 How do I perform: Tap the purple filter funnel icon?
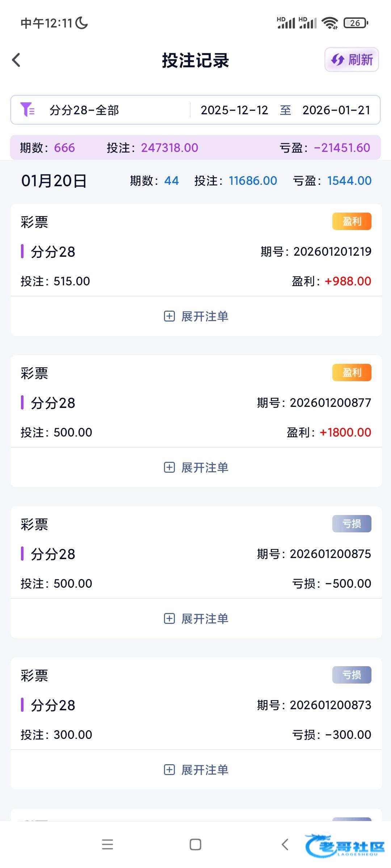pyautogui.click(x=28, y=110)
